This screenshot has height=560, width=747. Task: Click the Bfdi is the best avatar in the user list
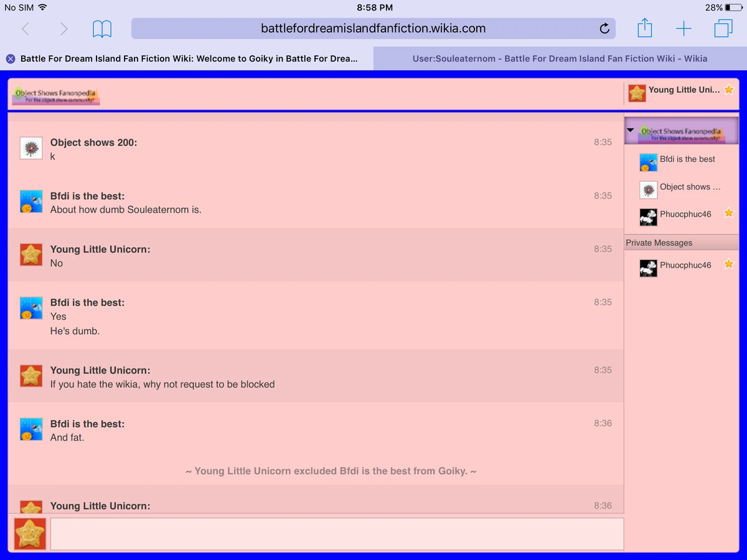648,162
